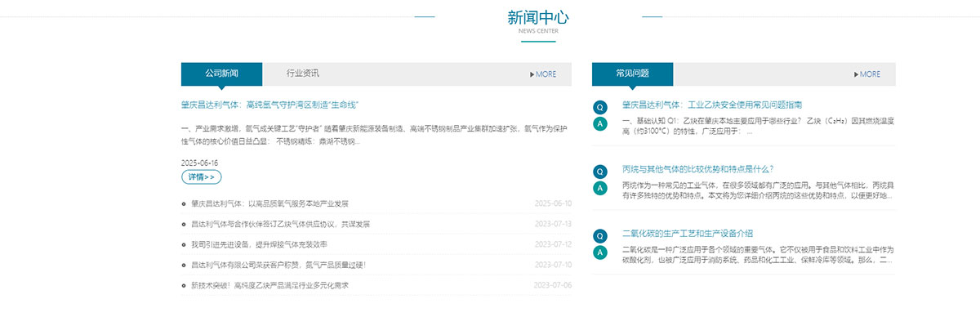Click the answer text starting 丙烷作为一种常见的工业气体
This screenshot has width=980, height=317.
[758, 190]
